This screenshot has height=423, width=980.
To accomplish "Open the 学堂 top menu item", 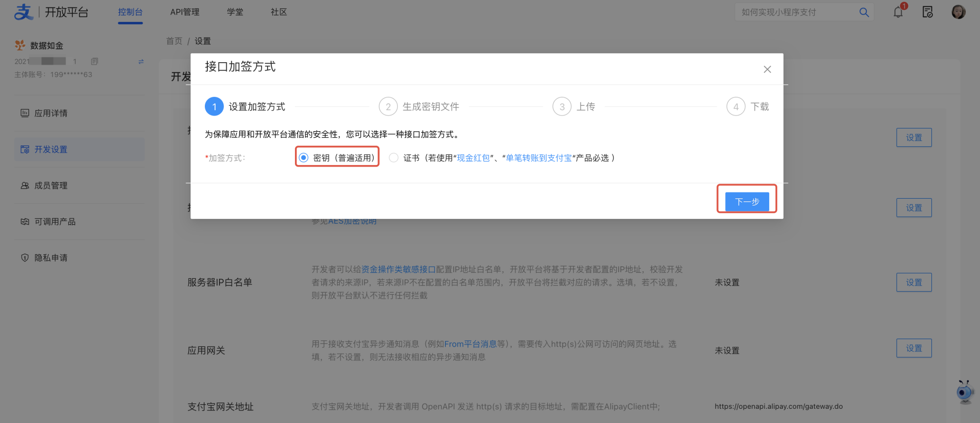I will point(235,12).
